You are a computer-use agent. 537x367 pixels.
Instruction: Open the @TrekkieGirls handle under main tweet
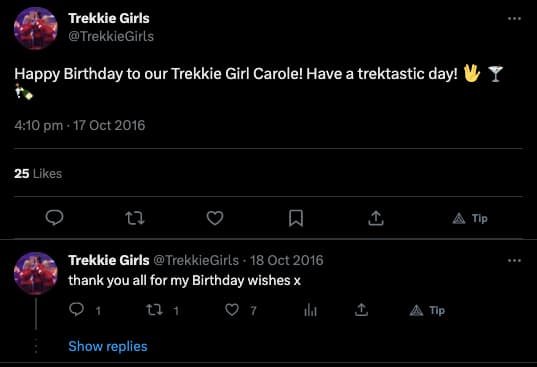click(111, 36)
